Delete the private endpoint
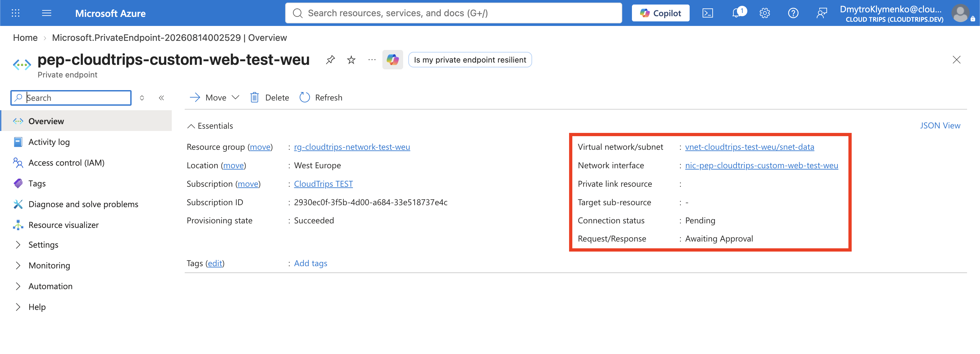The image size is (980, 354). [269, 98]
